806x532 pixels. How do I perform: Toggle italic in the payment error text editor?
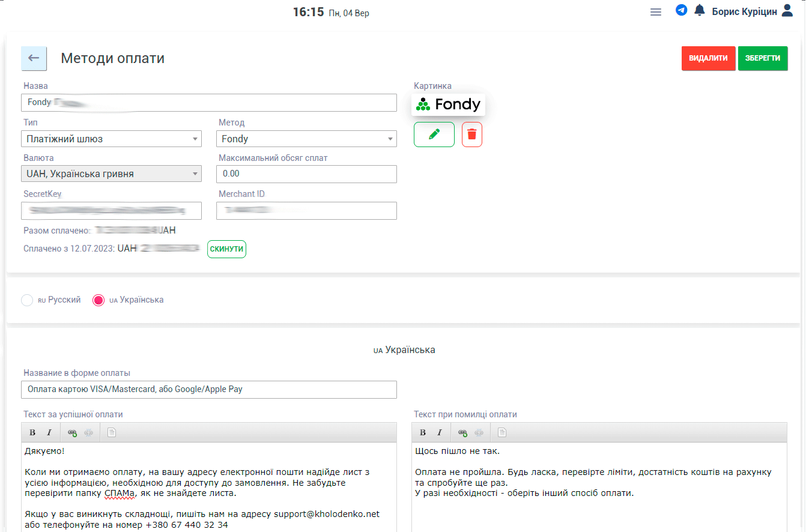click(x=440, y=432)
